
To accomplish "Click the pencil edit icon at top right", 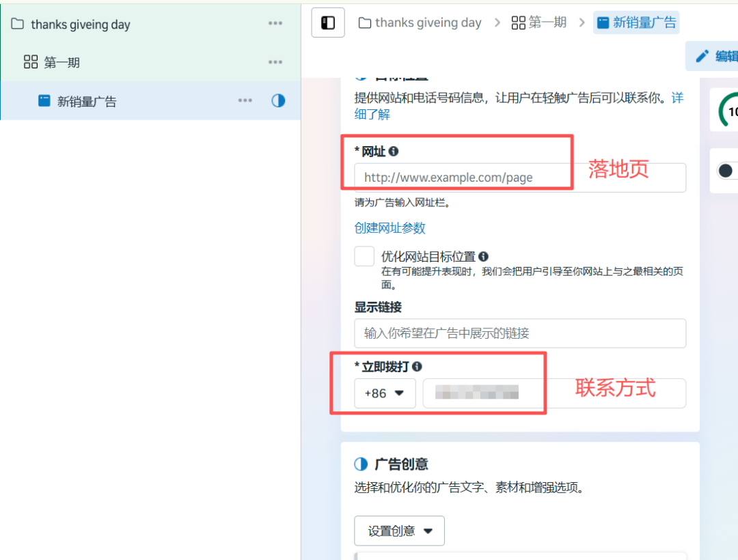I will click(702, 56).
